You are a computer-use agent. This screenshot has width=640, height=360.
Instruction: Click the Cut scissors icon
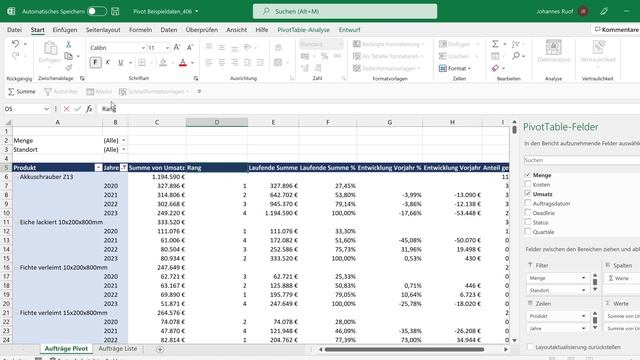click(x=69, y=44)
